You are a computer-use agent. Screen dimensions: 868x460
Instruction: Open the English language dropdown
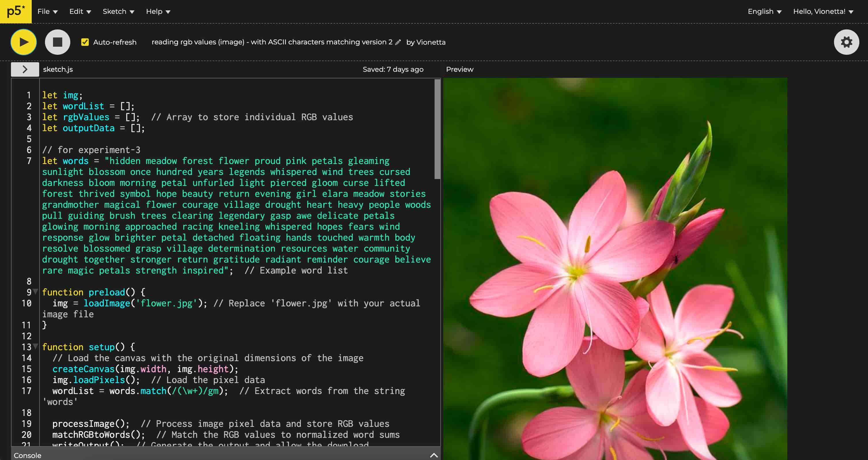pyautogui.click(x=764, y=12)
